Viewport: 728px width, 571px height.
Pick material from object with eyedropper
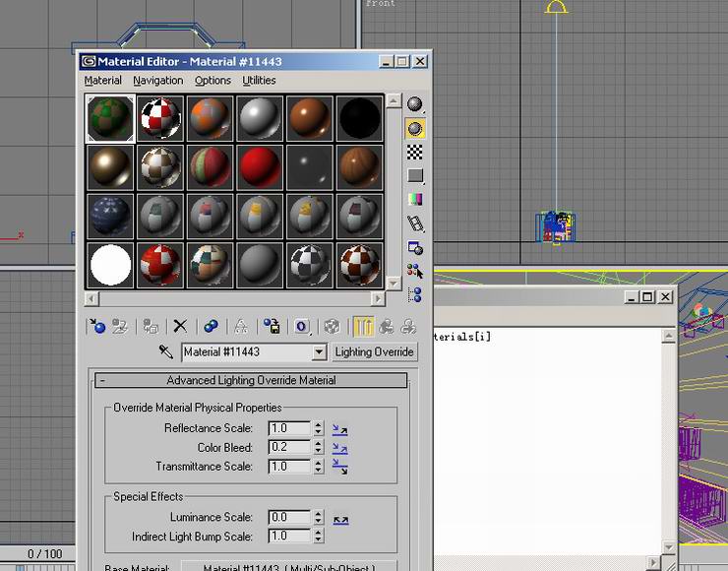tap(166, 352)
